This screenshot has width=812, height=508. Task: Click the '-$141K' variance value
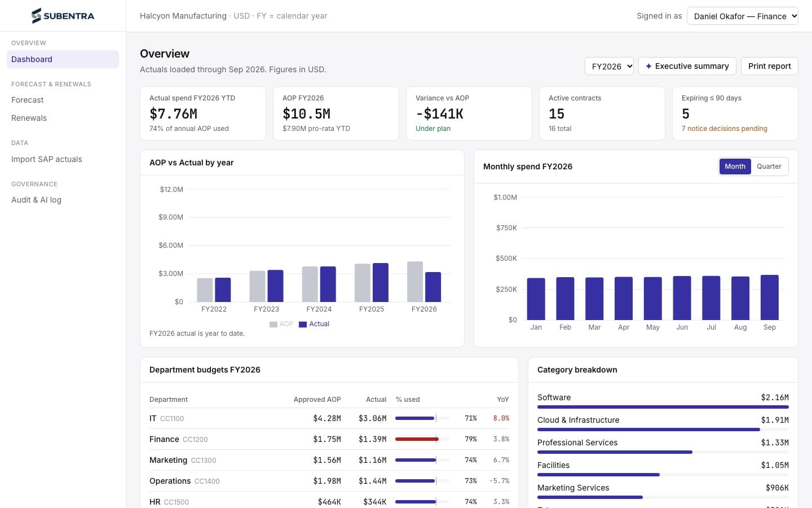[x=439, y=114]
